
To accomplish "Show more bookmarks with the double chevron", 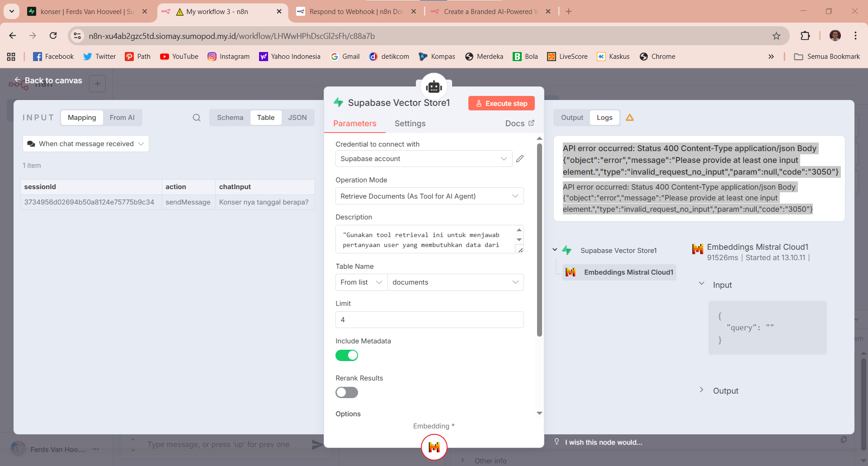I will coord(771,57).
